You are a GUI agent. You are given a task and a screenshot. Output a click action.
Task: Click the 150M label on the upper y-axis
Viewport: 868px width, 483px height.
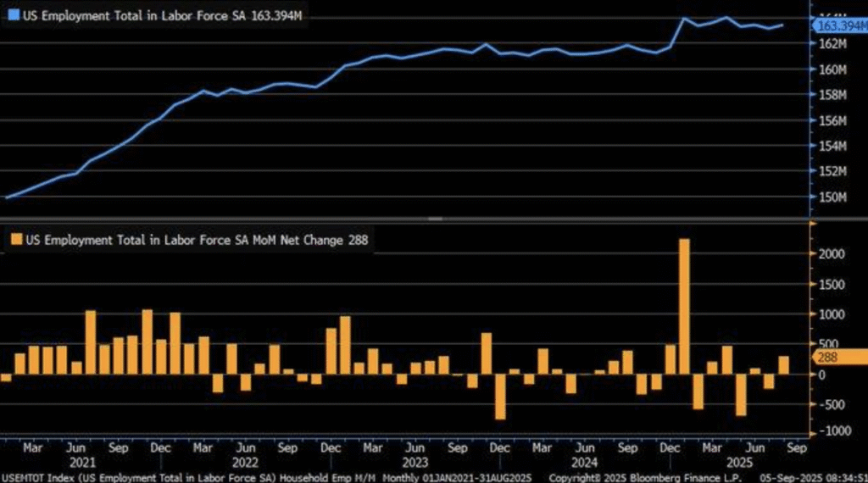tap(834, 197)
